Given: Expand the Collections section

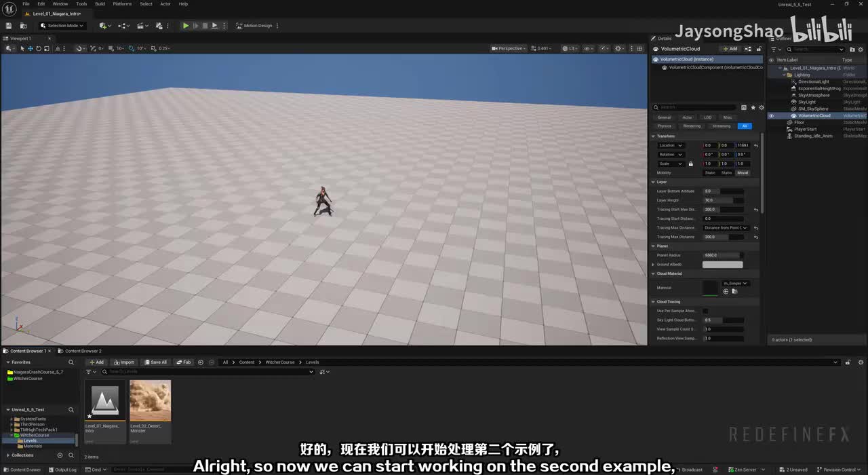Looking at the screenshot, I should [8, 455].
